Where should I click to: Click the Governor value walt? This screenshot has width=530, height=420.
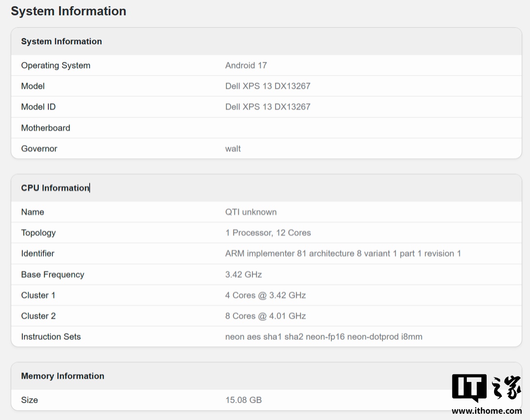pos(233,149)
